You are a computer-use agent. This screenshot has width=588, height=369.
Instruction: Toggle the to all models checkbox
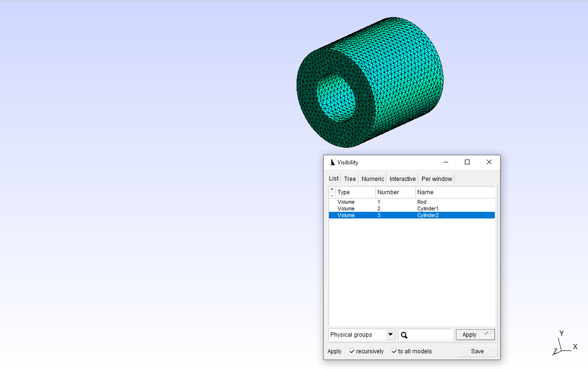tap(394, 351)
